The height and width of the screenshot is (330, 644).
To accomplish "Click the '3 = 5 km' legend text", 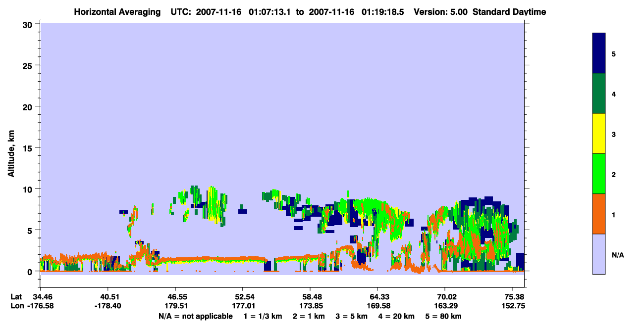I will click(x=351, y=316).
